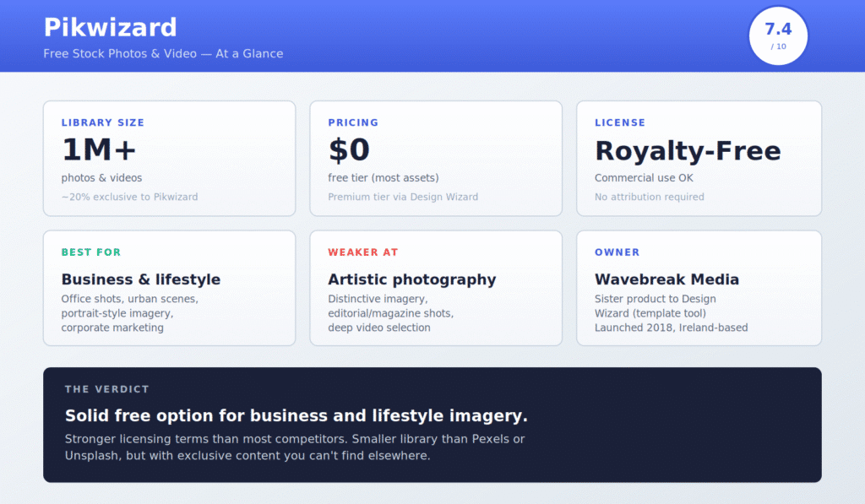
Task: Click the Pikwizard title in the header
Action: tap(110, 27)
